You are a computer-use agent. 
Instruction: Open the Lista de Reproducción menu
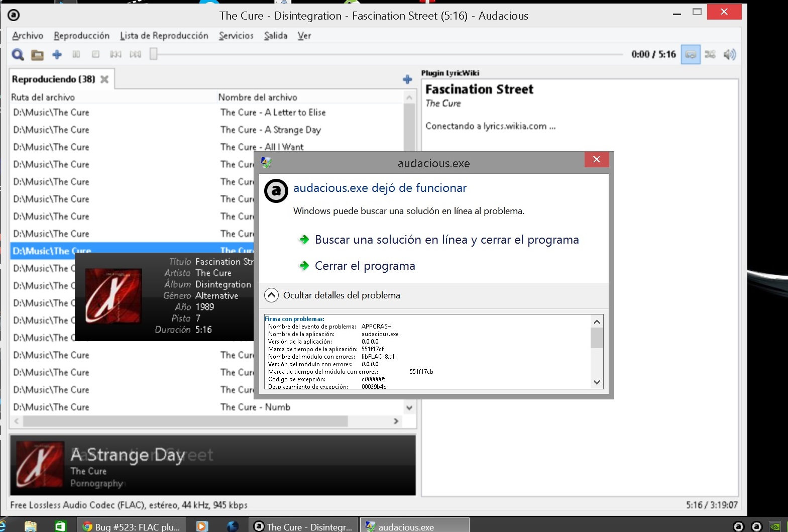pyautogui.click(x=164, y=36)
